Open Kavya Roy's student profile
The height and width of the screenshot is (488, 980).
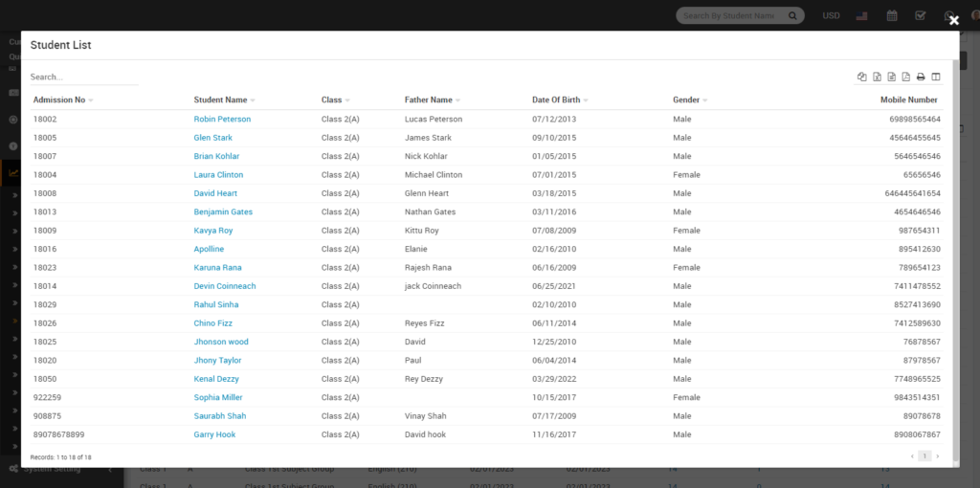point(213,231)
